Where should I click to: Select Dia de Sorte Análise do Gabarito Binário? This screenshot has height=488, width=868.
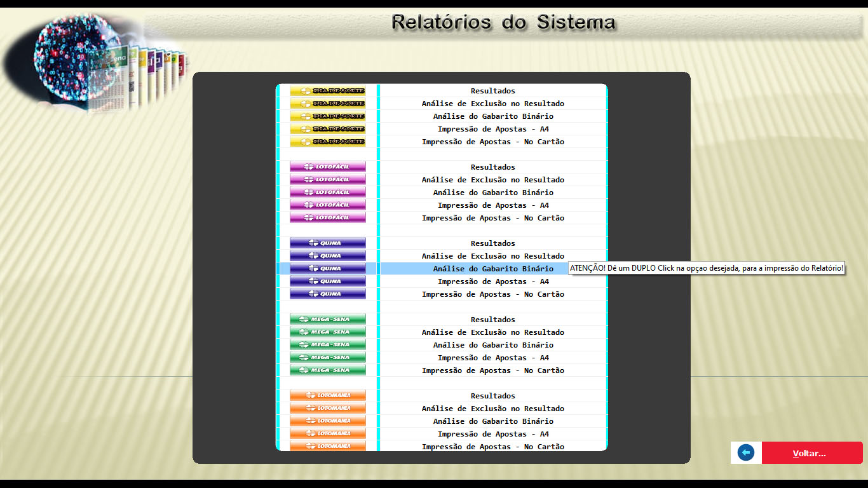pos(493,116)
